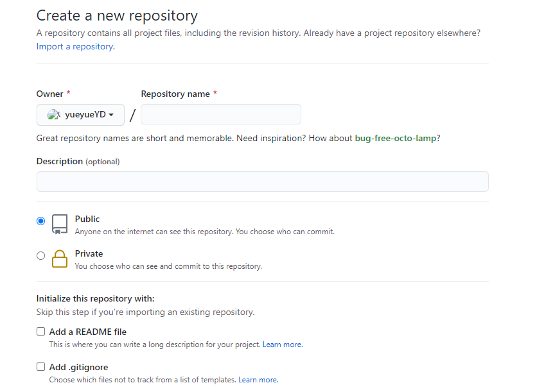
Task: Click the Private option label
Action: pos(89,253)
